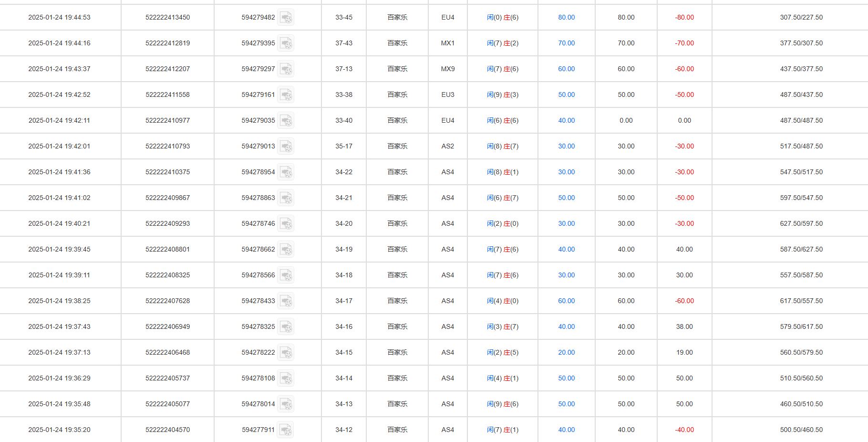The image size is (868, 442).
Task: Click blue 50.00 link in 19:35:48 row
Action: pos(566,404)
